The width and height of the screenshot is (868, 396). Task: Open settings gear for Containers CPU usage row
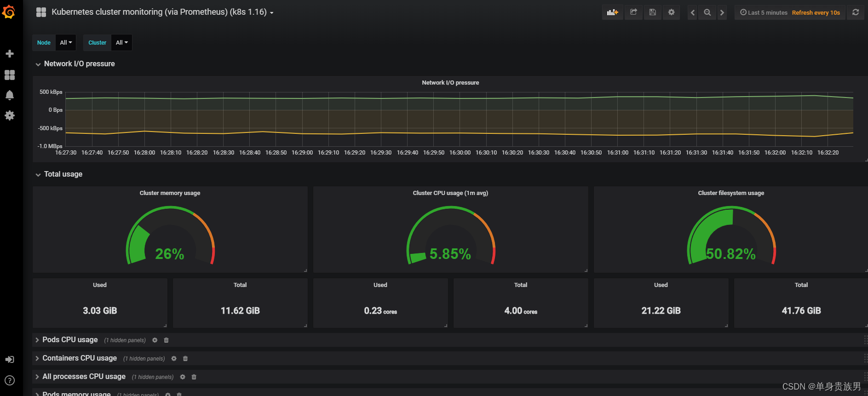(x=174, y=359)
